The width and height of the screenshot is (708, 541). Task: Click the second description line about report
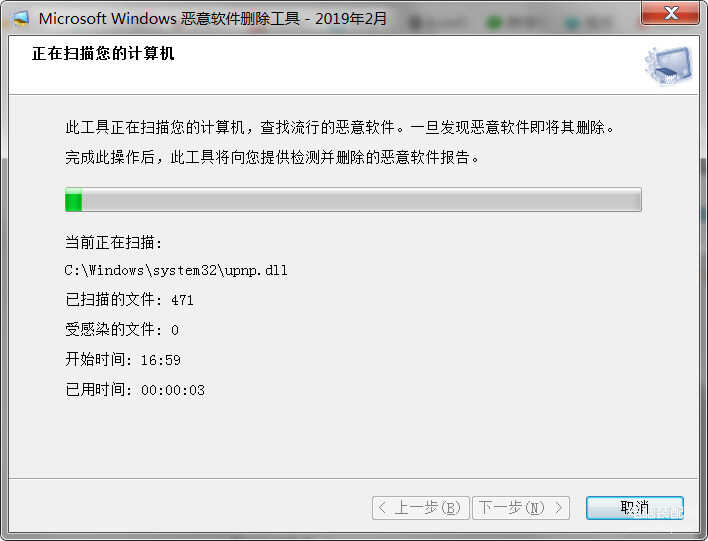point(272,157)
